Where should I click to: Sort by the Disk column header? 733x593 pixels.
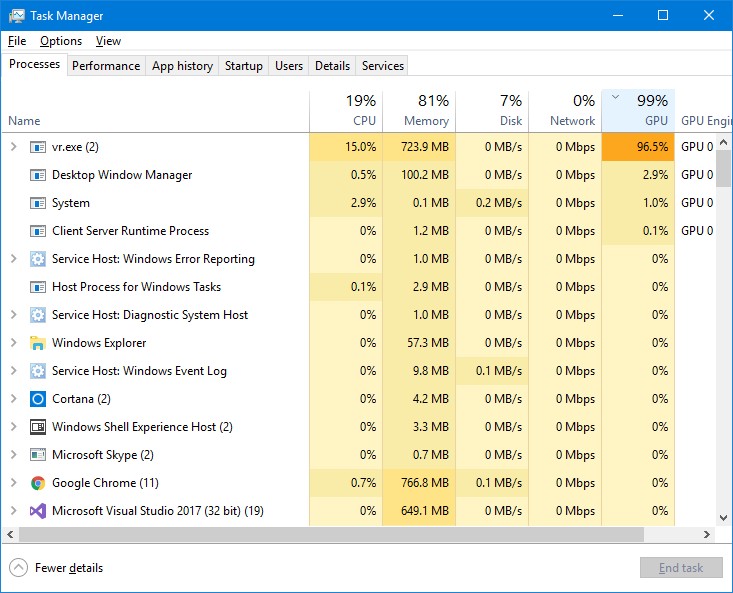point(492,111)
